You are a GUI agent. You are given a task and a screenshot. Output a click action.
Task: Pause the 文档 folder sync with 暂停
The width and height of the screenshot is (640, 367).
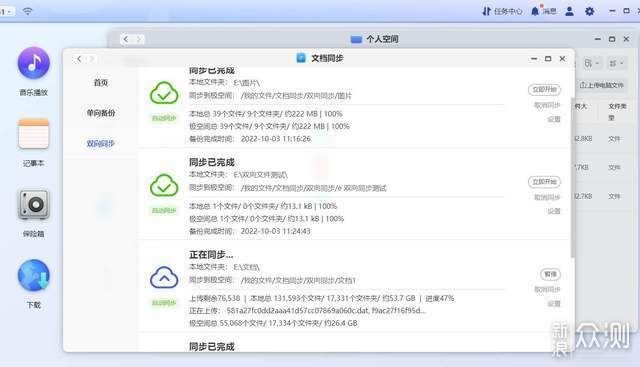[x=550, y=274]
